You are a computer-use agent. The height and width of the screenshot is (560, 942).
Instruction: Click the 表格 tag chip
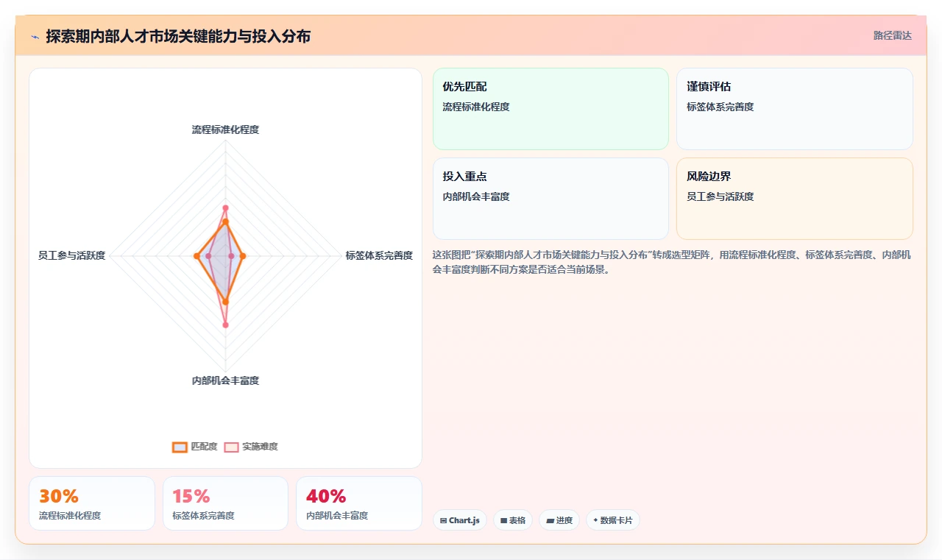513,520
